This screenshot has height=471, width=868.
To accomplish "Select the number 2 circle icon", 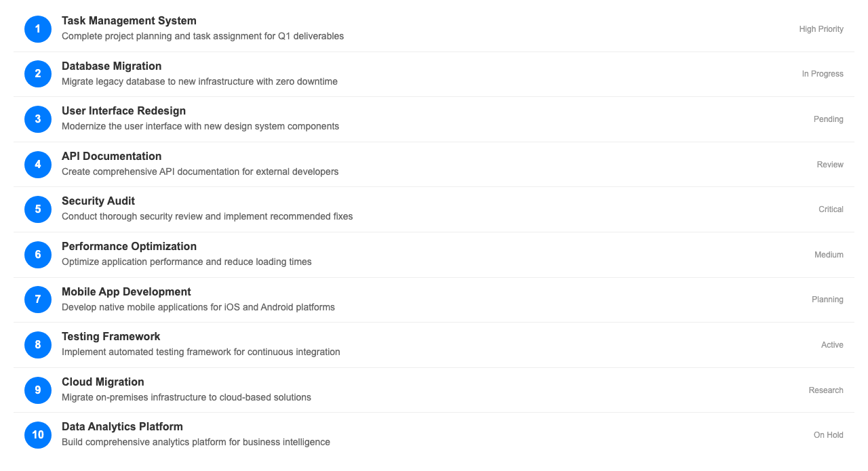I will tap(38, 74).
